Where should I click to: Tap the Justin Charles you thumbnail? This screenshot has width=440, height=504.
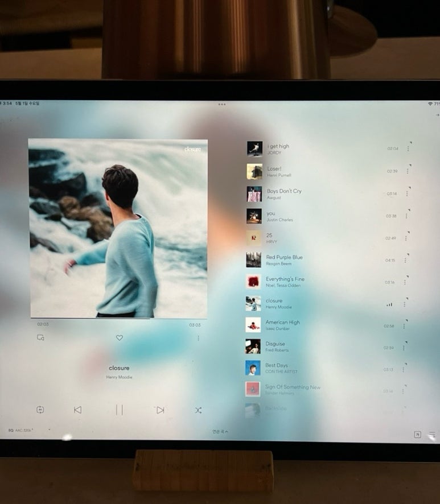coord(254,216)
